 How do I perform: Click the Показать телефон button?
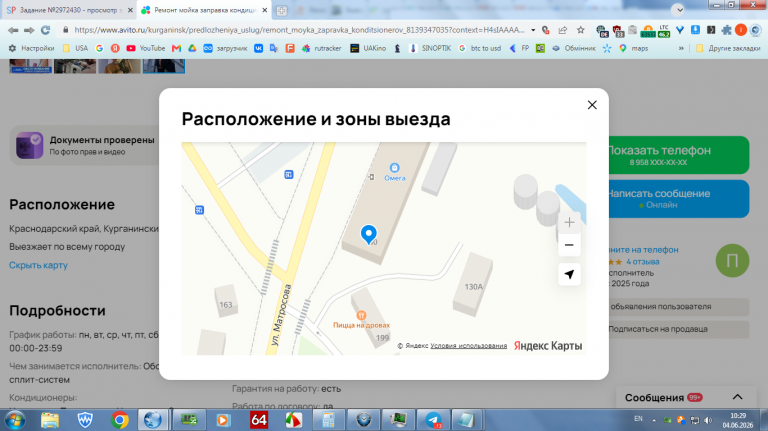click(679, 155)
